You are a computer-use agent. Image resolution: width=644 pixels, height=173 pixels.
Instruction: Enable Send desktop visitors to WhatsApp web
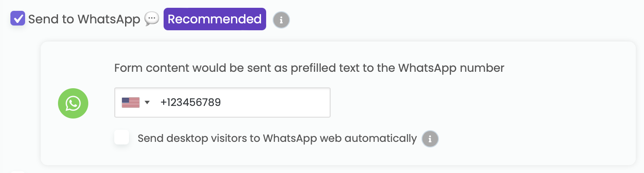[122, 138]
